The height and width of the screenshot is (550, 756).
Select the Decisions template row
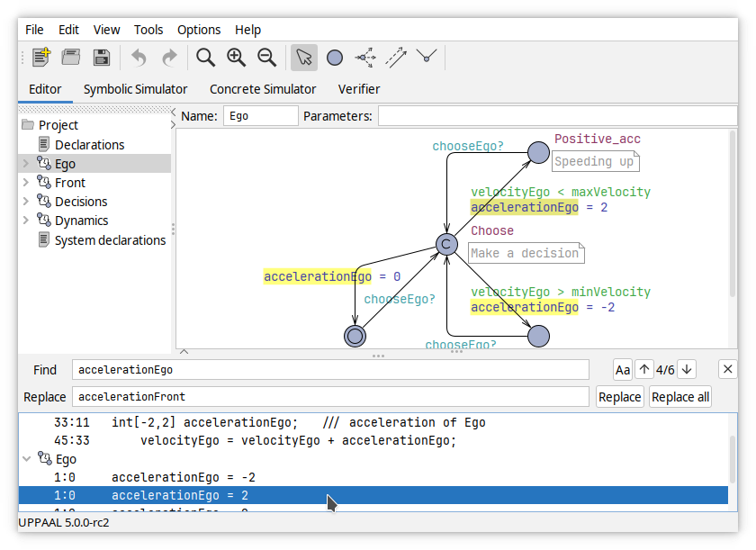[x=81, y=202]
